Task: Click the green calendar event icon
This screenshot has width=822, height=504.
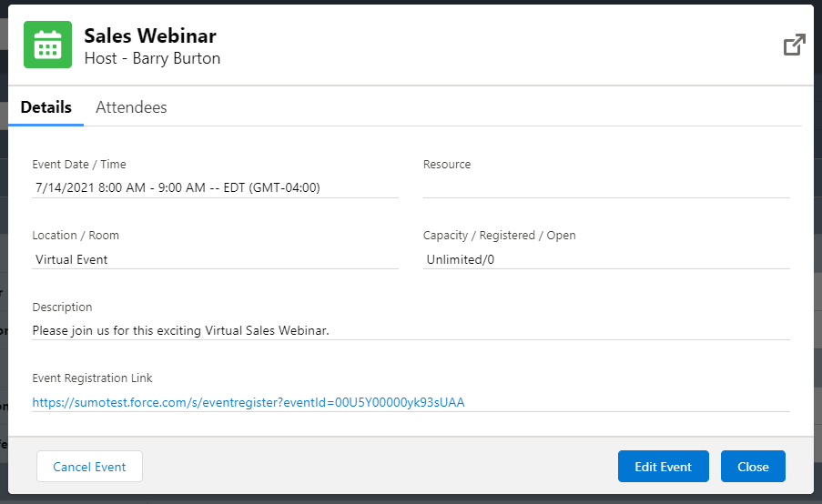Action: click(x=46, y=45)
